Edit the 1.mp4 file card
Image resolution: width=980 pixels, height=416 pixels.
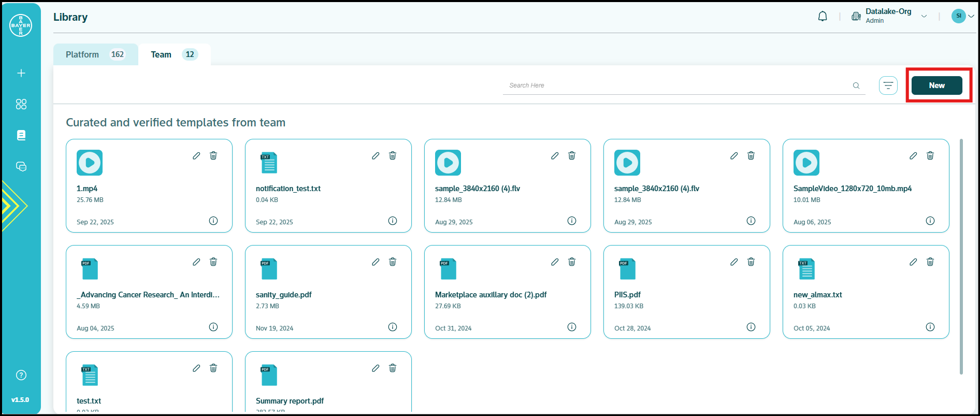(x=196, y=156)
